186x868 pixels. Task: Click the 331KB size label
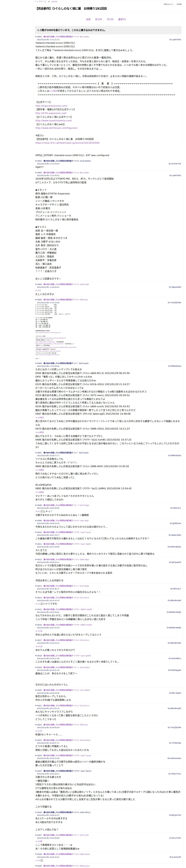pyautogui.click(x=179, y=4)
